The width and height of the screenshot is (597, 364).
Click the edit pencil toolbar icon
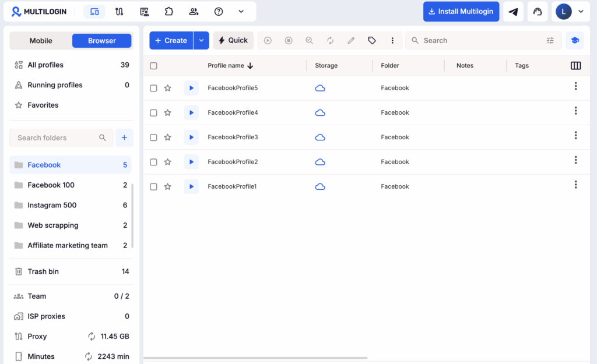pyautogui.click(x=351, y=40)
